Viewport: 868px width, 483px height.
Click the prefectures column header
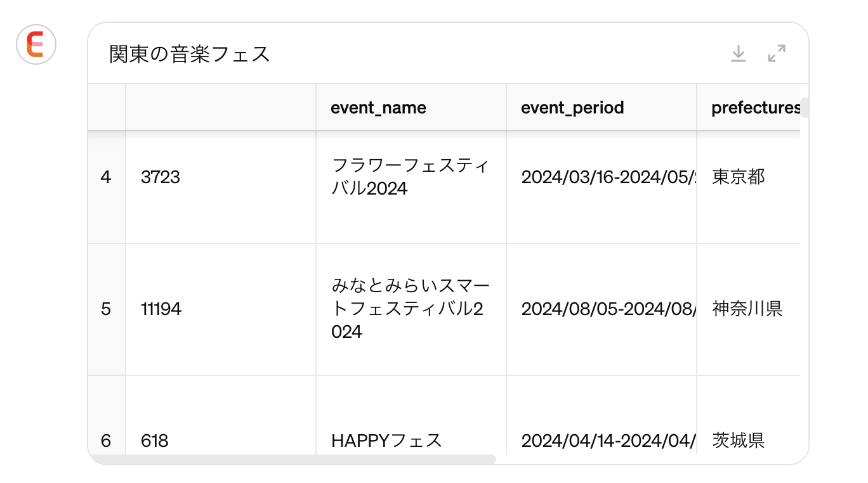(755, 108)
